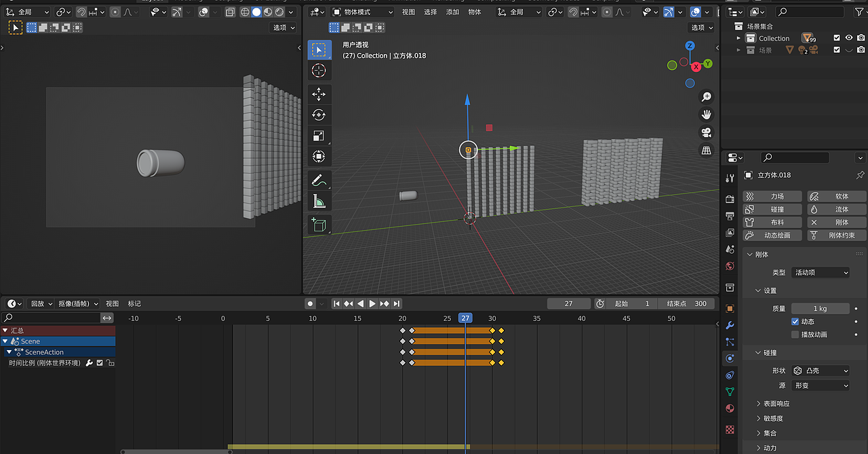
Task: Open the timeline 标记 menu
Action: pyautogui.click(x=134, y=303)
